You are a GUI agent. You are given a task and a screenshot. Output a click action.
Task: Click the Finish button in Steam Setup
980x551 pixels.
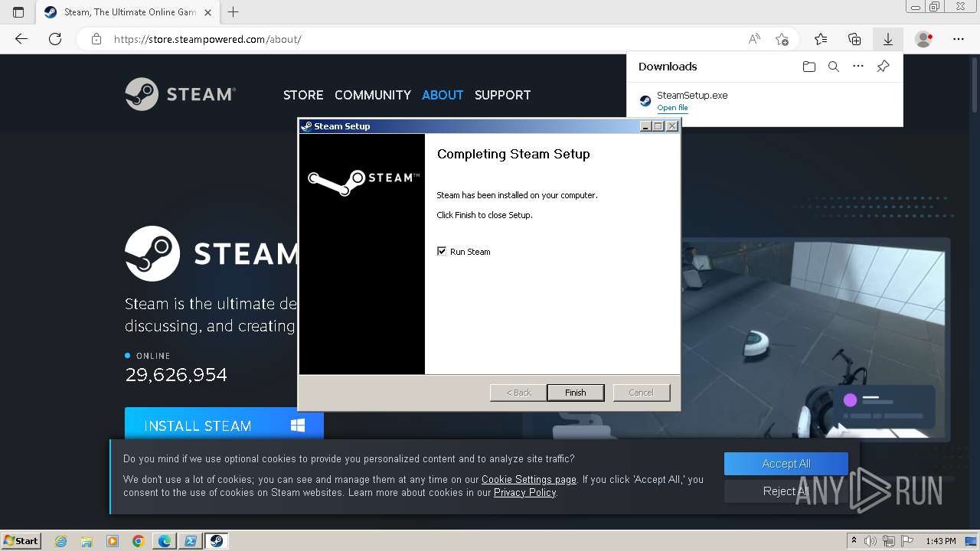tap(576, 393)
